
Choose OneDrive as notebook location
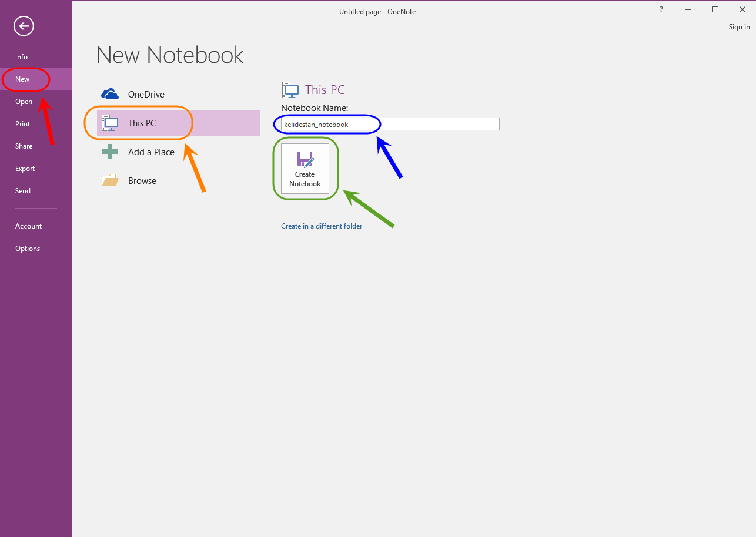[x=178, y=95]
